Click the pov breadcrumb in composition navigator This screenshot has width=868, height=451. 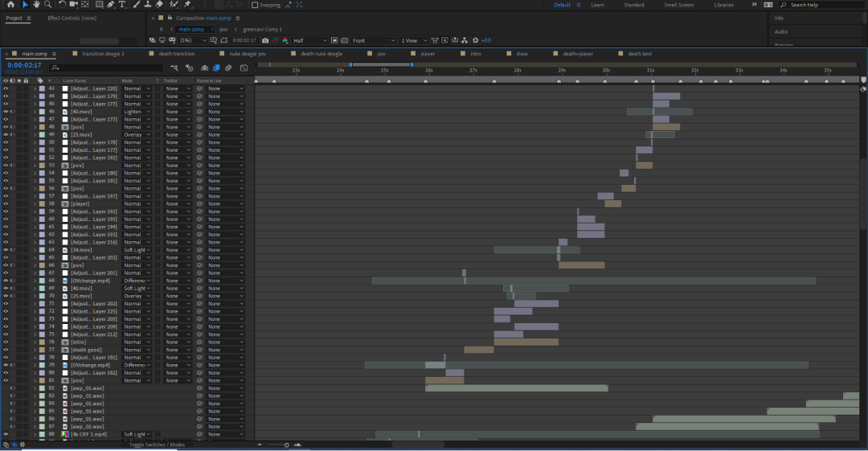[x=223, y=30]
